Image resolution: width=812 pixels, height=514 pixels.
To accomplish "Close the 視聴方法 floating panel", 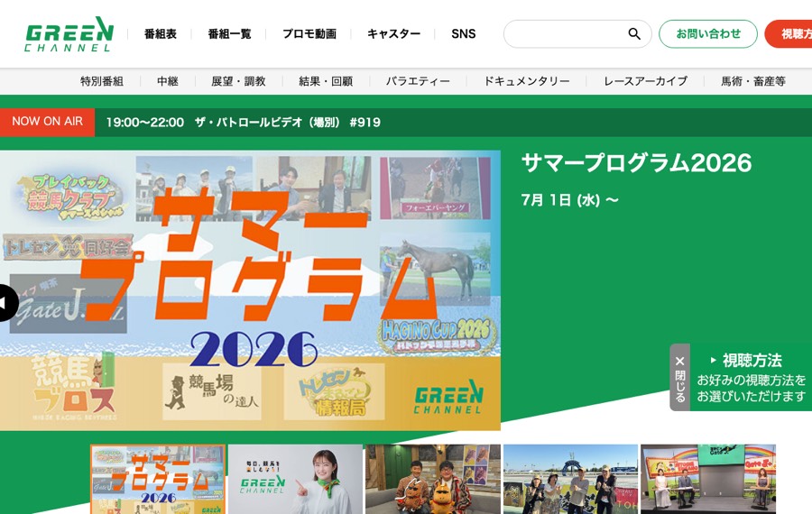I will [680, 378].
